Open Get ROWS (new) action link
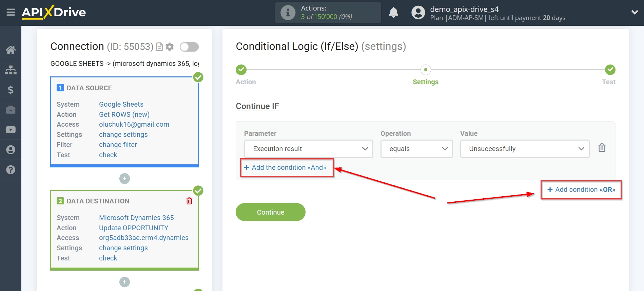The width and height of the screenshot is (644, 291). point(124,114)
